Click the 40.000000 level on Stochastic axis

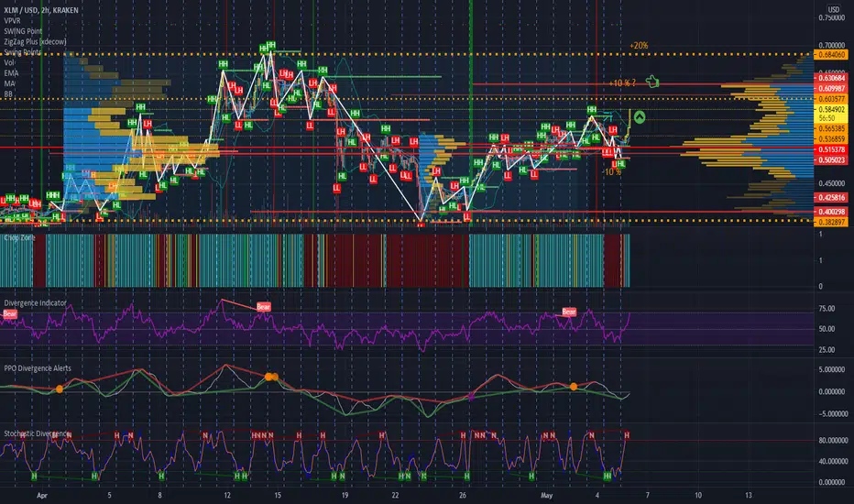(x=833, y=461)
